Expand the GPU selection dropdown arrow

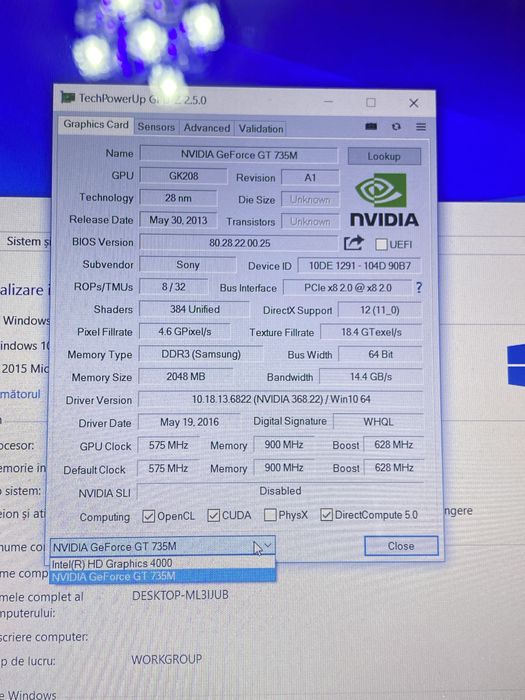pos(267,546)
